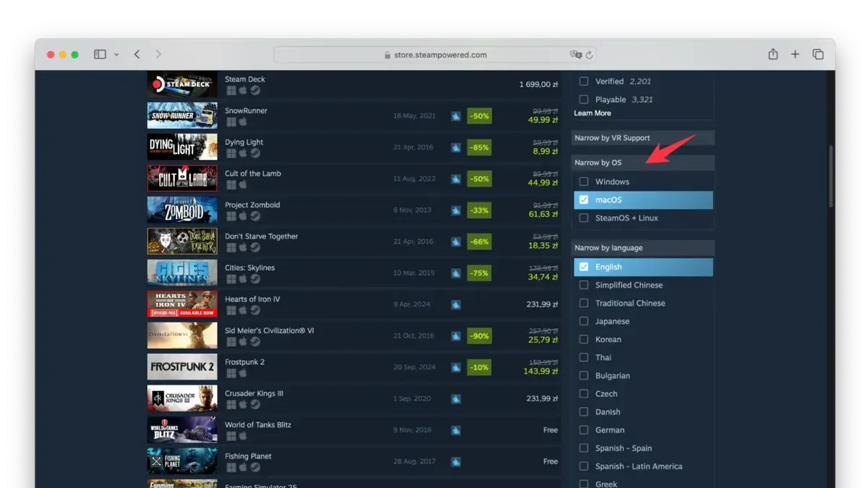Screen dimensions: 868x488
Task: Check the Spanish - Latin America filter
Action: point(584,466)
